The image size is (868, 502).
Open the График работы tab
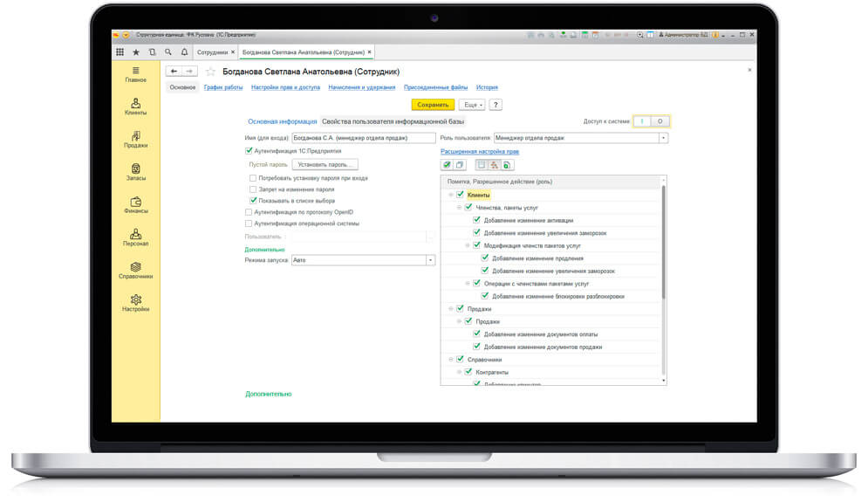coord(223,87)
